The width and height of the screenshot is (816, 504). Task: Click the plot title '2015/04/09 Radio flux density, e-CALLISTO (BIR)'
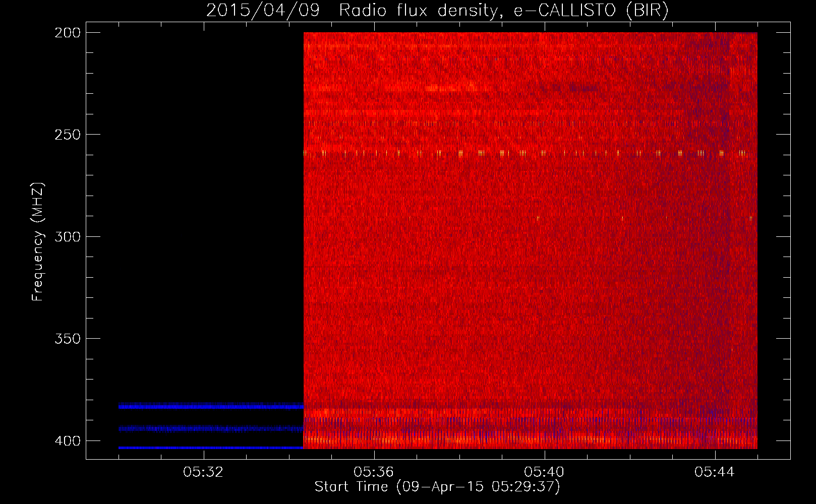coord(437,10)
